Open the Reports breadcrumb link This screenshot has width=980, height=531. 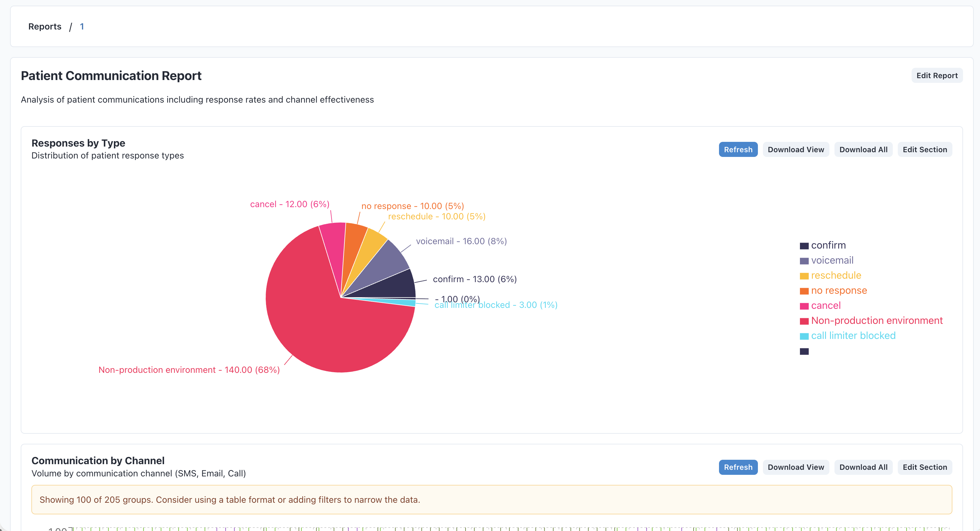point(45,26)
